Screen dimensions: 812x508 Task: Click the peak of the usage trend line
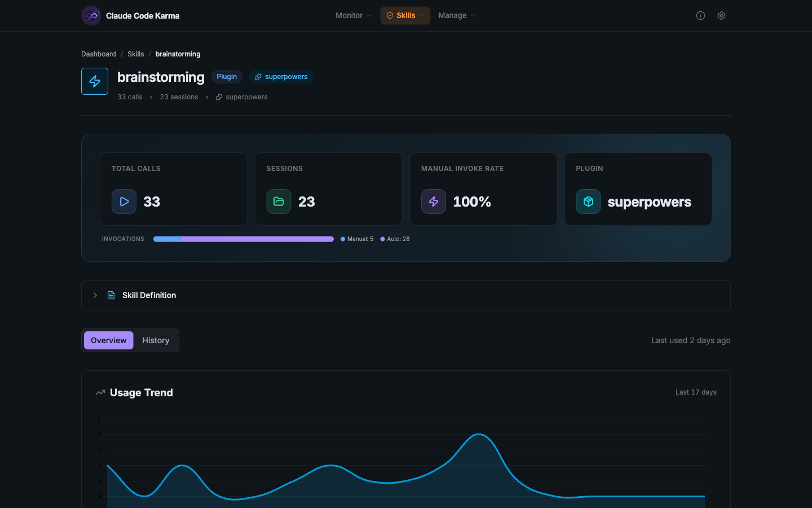pos(479,434)
